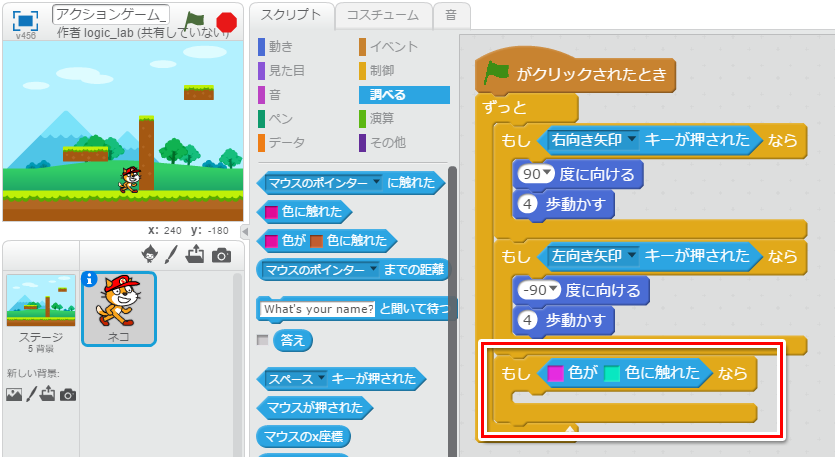Pick the color in 色に触れた palette block

[272, 212]
